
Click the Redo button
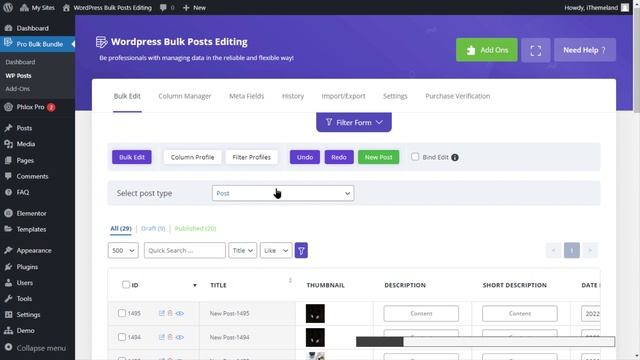point(339,157)
